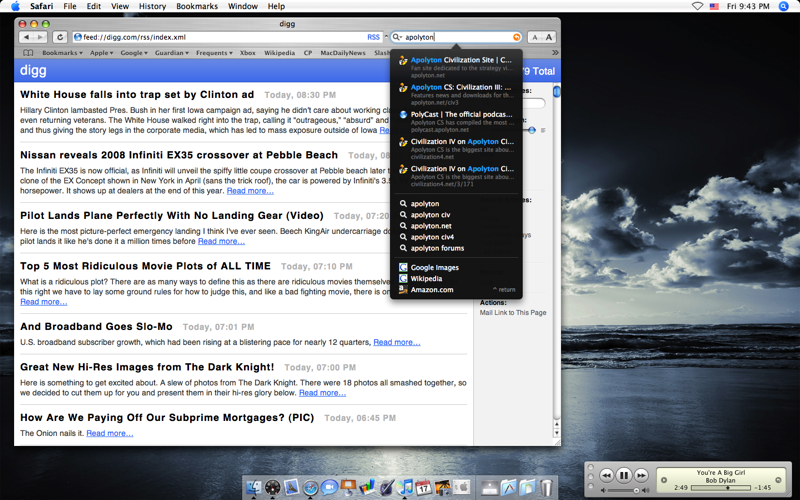Viewport: 800px width, 500px height.
Task: Skip to next track in iTunes
Action: pyautogui.click(x=642, y=476)
